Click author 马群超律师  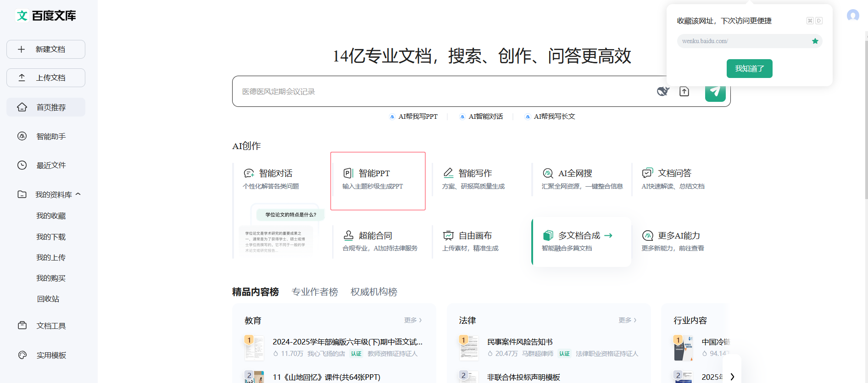point(538,354)
